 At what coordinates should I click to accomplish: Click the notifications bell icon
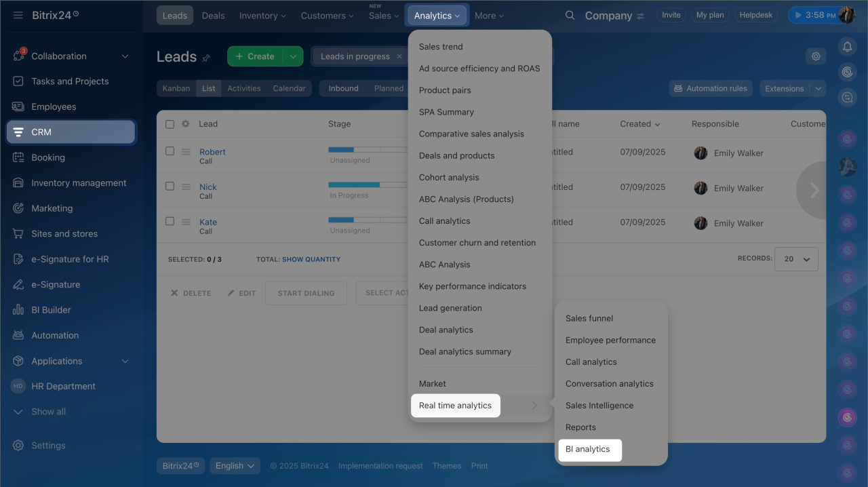(846, 46)
